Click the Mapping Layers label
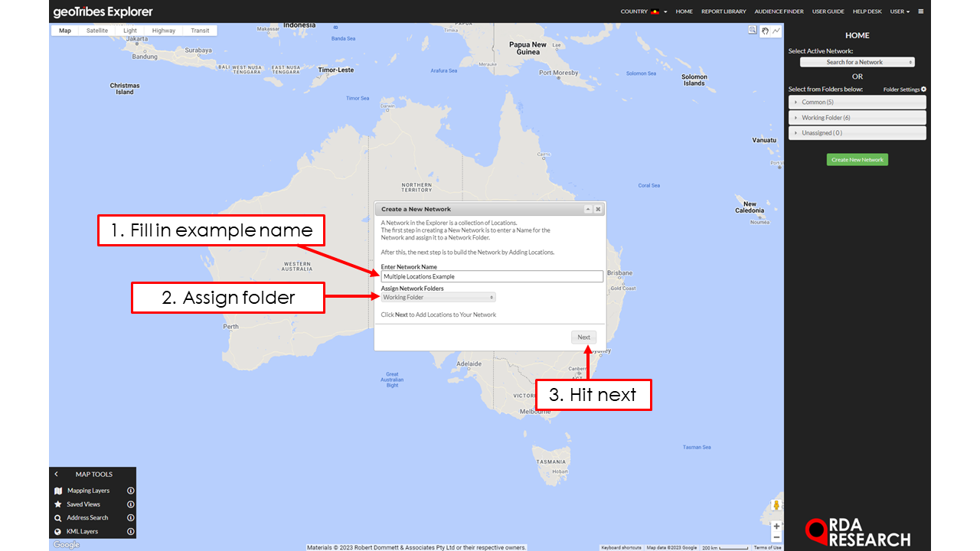980x551 pixels. click(88, 491)
